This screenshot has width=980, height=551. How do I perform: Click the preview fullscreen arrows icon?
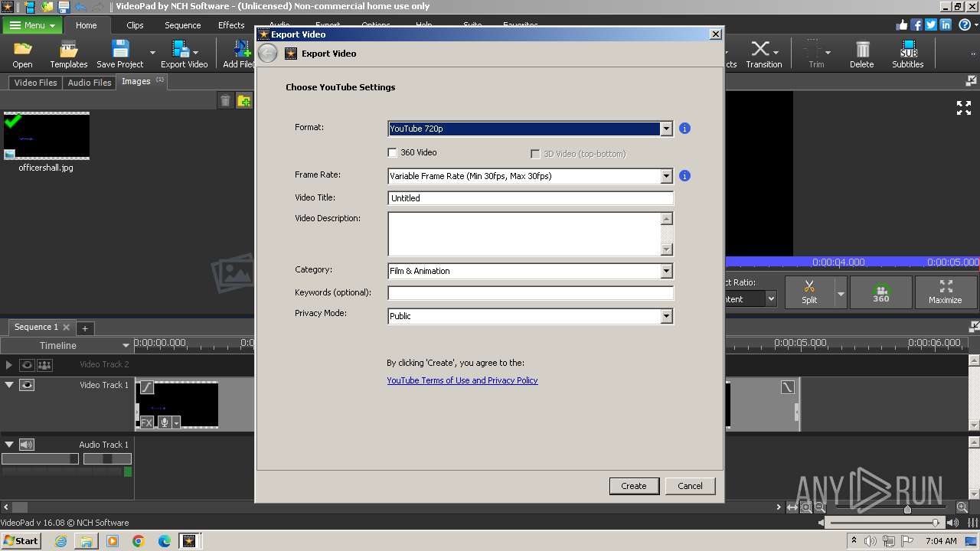[964, 108]
